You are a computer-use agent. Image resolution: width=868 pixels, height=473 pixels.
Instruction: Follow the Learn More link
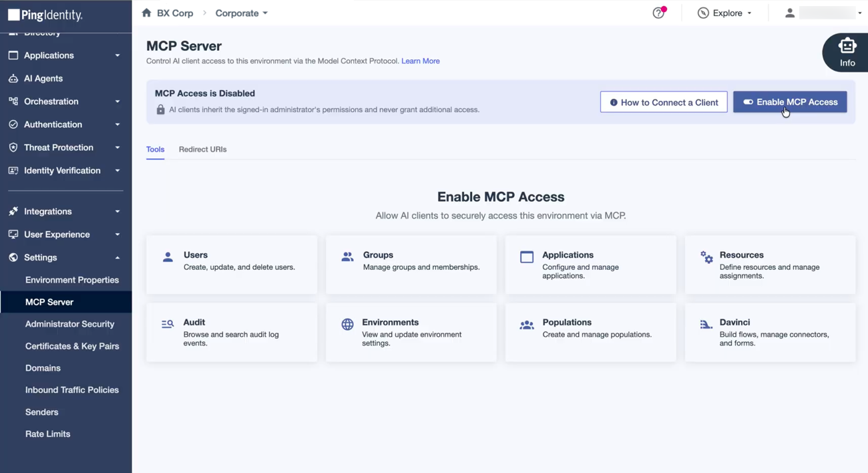click(421, 61)
